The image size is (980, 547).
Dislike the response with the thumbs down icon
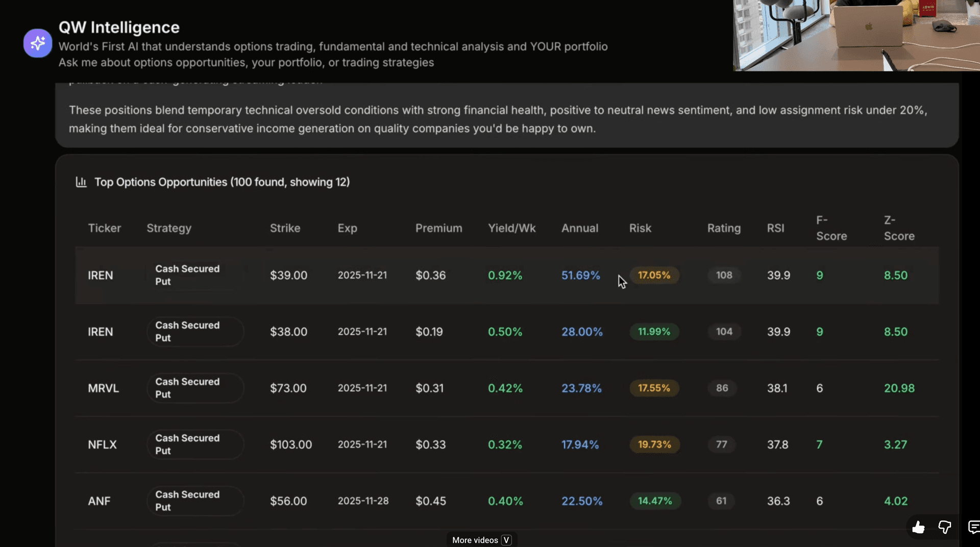click(x=945, y=528)
